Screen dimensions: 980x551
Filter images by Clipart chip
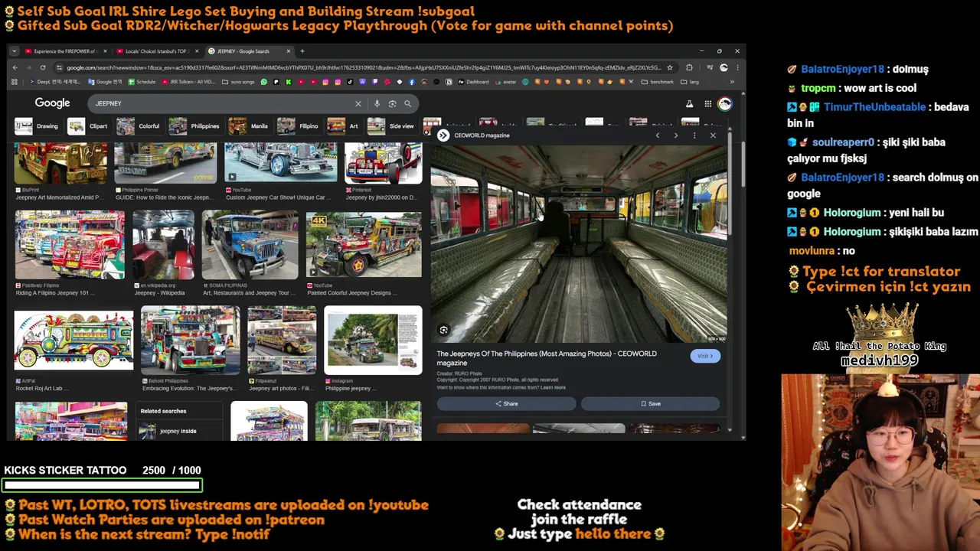88,126
